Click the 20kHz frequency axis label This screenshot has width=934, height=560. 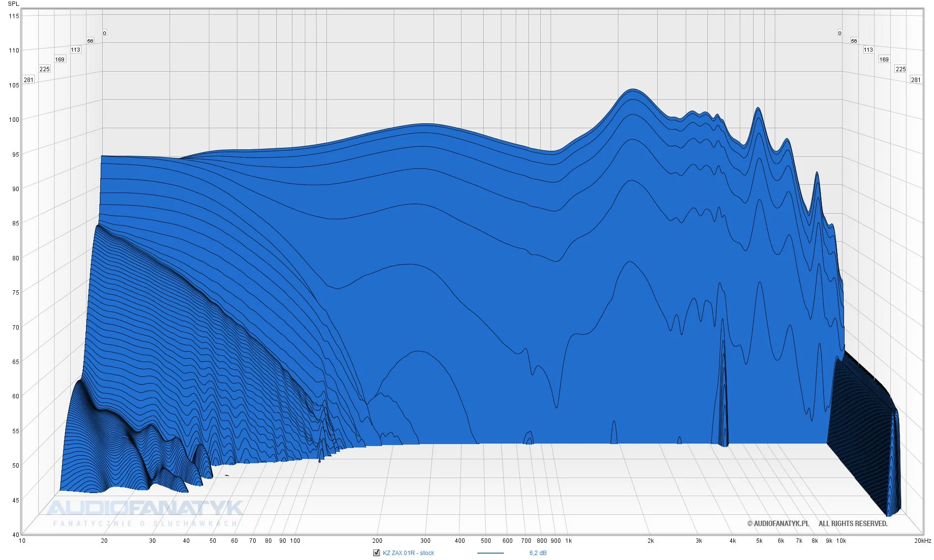(923, 541)
